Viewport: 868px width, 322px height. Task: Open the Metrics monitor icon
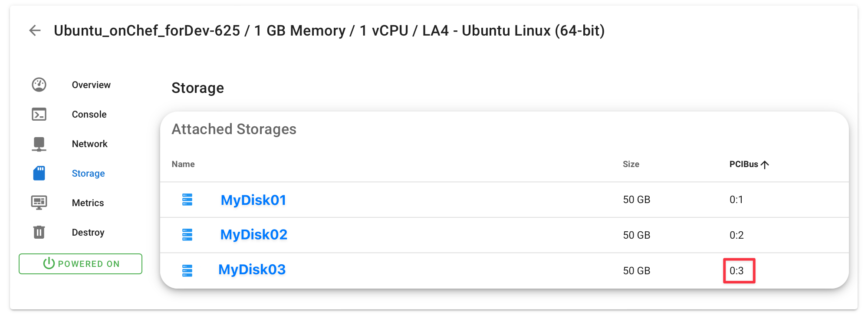point(39,203)
